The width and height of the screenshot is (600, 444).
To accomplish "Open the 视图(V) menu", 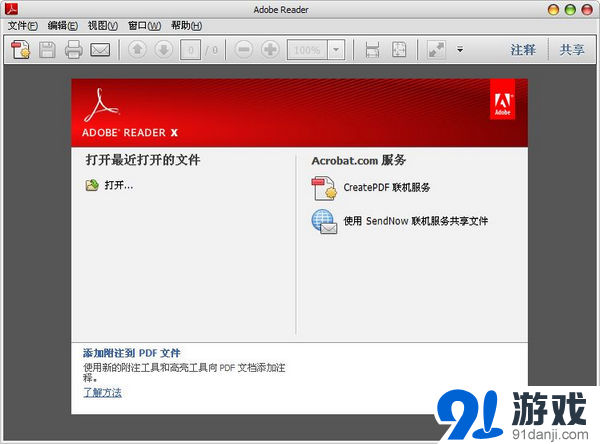I will tap(103, 26).
